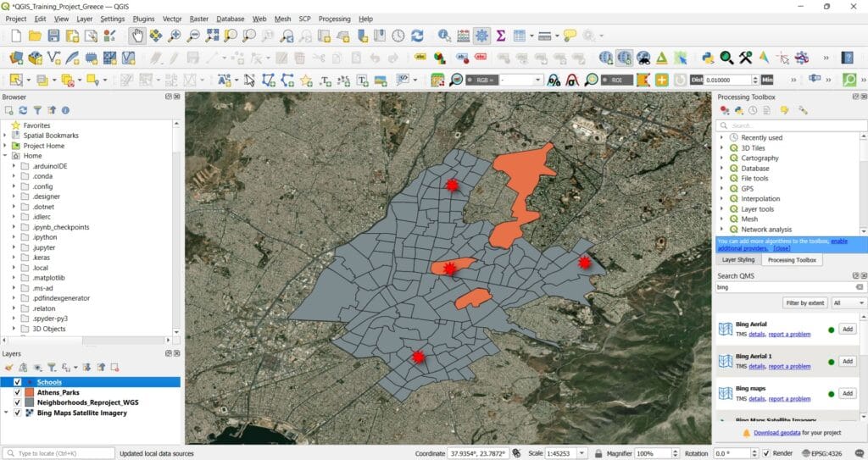Image resolution: width=868 pixels, height=460 pixels.
Task: Collapse the Home folder in Browser
Action: tap(5, 156)
